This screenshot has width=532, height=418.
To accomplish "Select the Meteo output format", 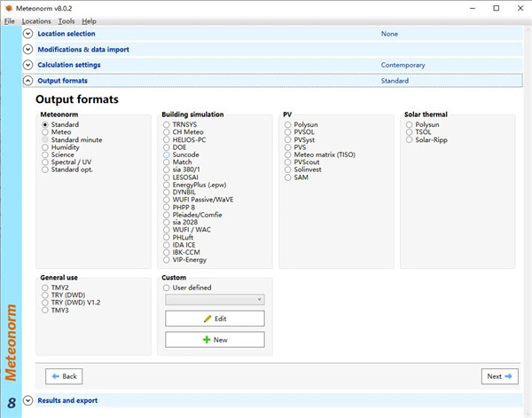I will (x=45, y=132).
